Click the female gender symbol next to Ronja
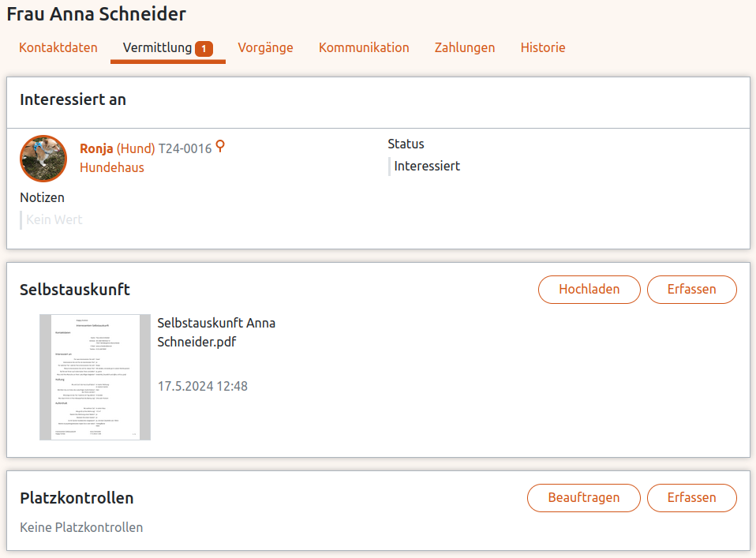The image size is (756, 558). coord(220,147)
